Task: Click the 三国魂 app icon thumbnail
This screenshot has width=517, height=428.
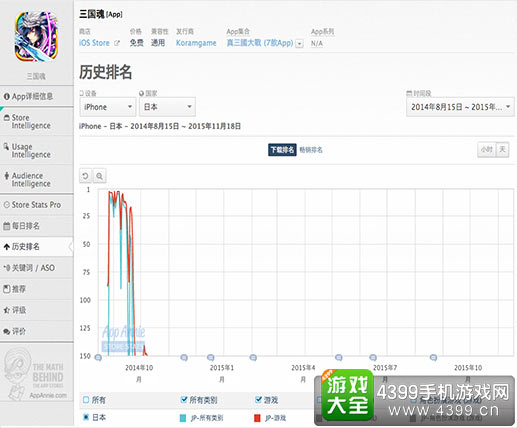Action: coord(36,36)
